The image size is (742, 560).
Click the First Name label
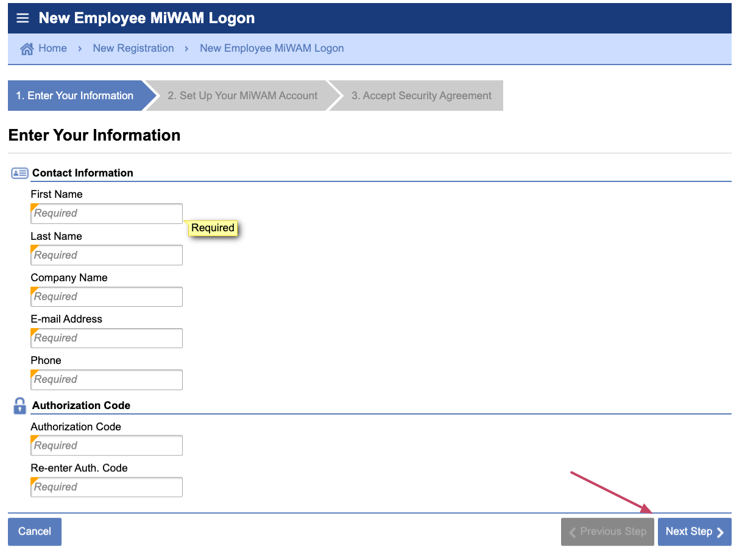click(x=57, y=194)
